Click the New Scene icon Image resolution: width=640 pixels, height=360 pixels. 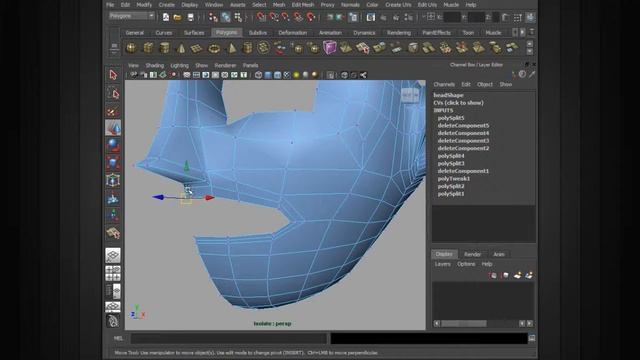(x=166, y=17)
